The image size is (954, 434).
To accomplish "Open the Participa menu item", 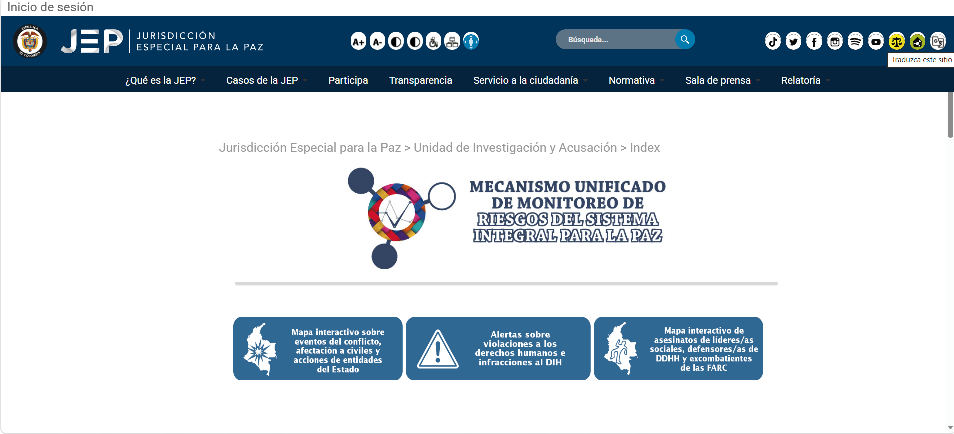I will pos(347,80).
